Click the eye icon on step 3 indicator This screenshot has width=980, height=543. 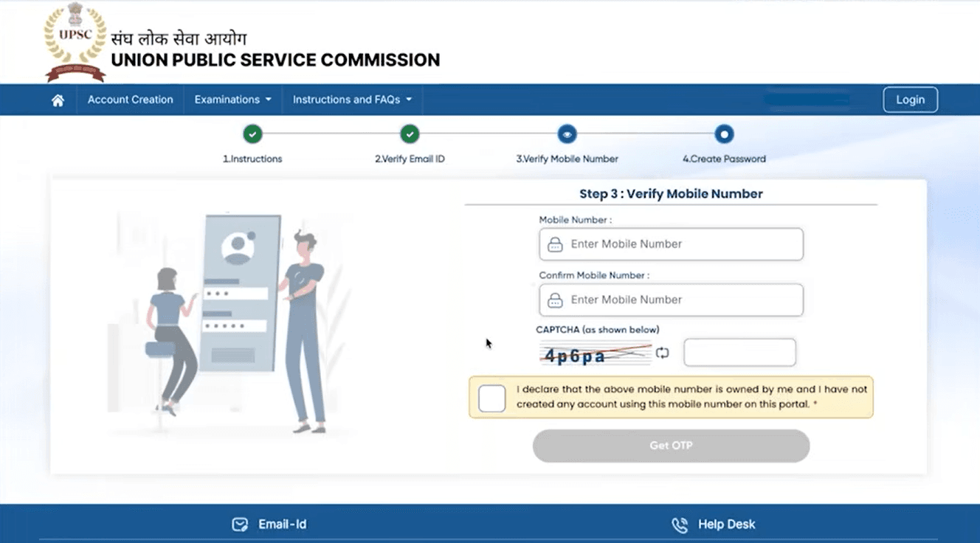tap(567, 134)
